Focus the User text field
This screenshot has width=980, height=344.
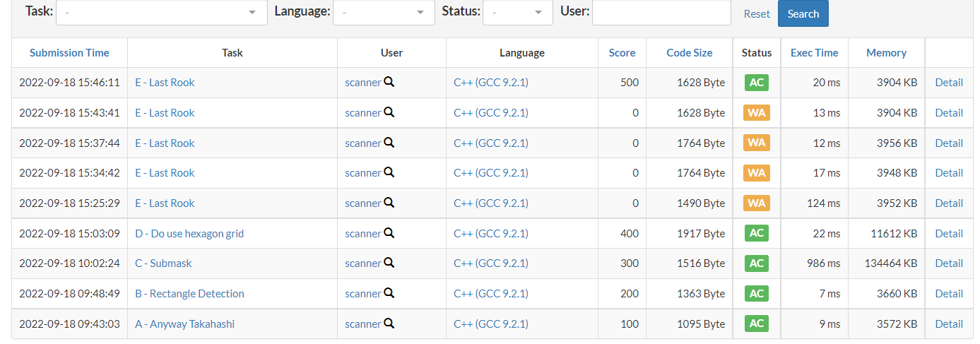click(661, 12)
